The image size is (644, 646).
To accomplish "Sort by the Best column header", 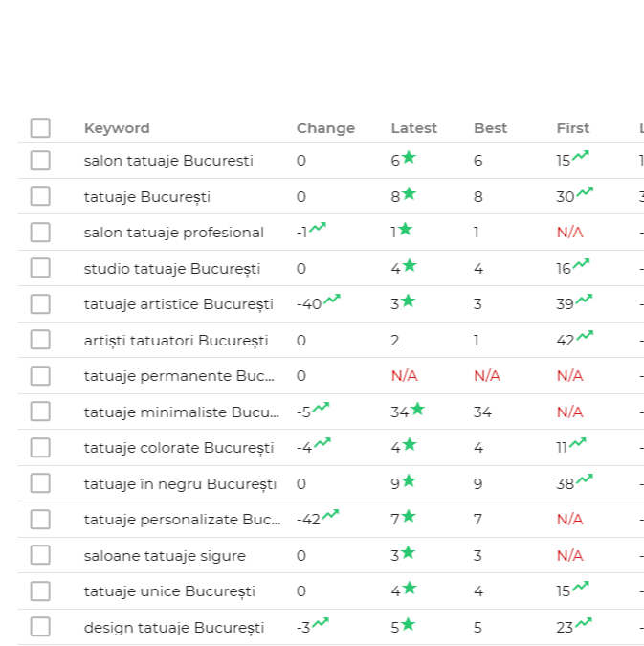I will (x=490, y=128).
